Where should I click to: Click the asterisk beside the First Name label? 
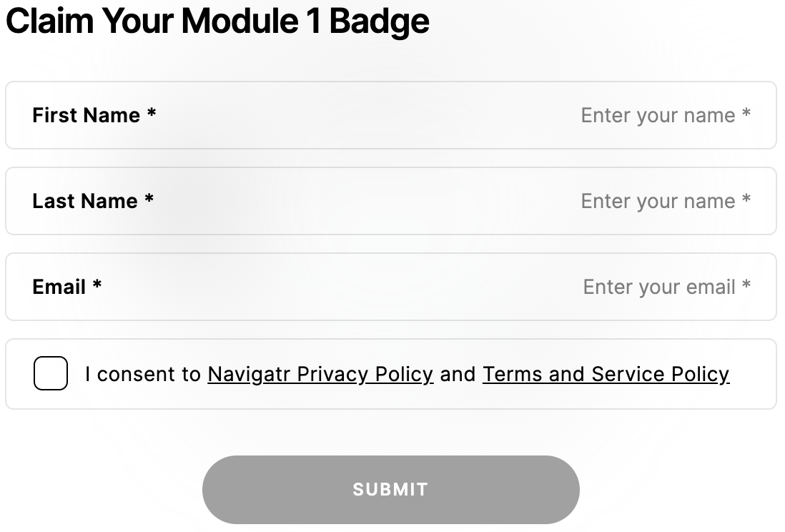point(152,114)
